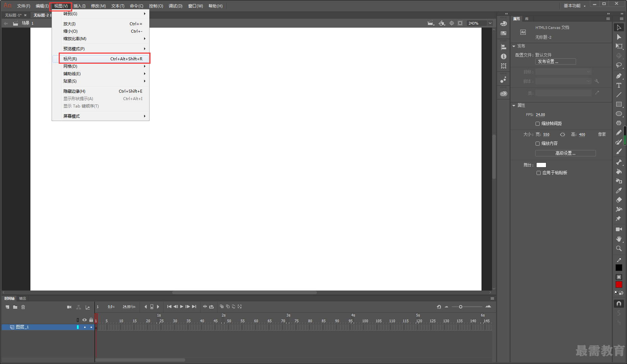Enable the 缩放内容 checkbox
627x364 pixels.
click(538, 144)
